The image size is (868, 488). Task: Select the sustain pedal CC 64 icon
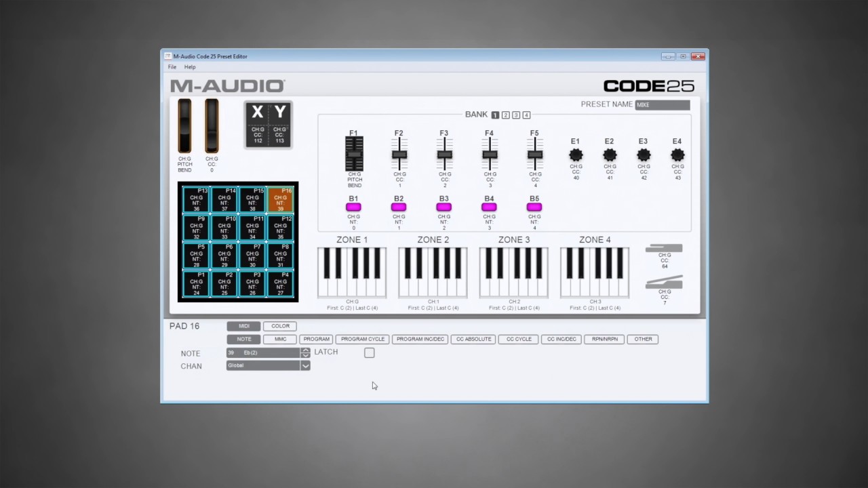tap(665, 249)
